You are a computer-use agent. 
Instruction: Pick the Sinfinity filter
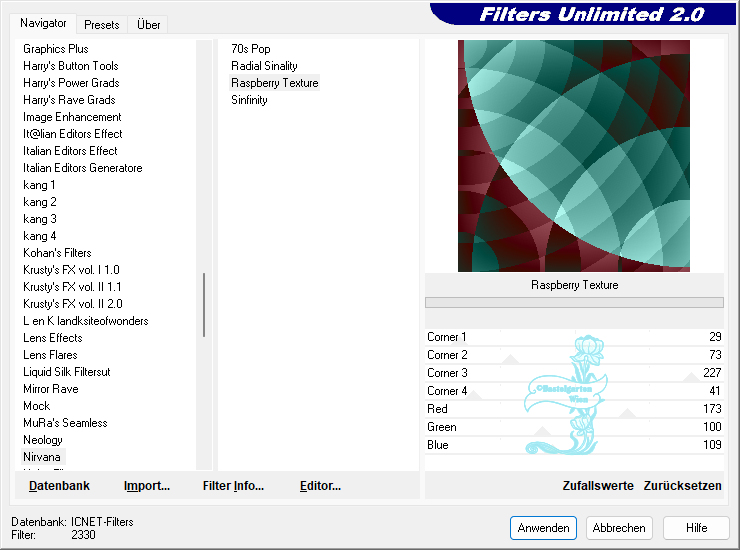(250, 100)
